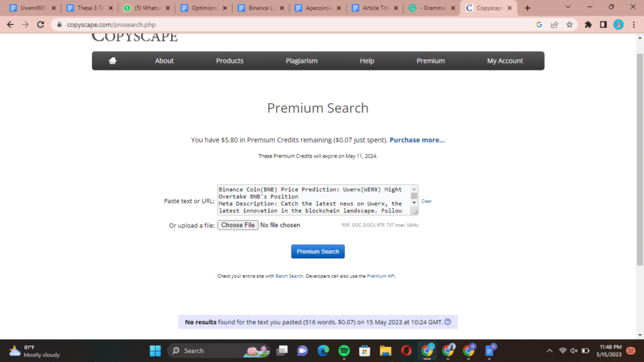The image size is (644, 362).
Task: Go to Copyscape home via house icon
Action: click(x=113, y=61)
